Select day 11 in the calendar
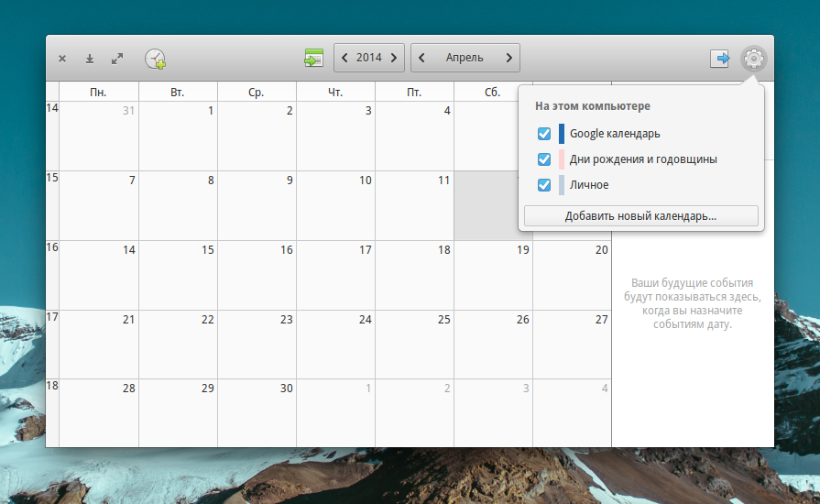The image size is (820, 504). 415,205
